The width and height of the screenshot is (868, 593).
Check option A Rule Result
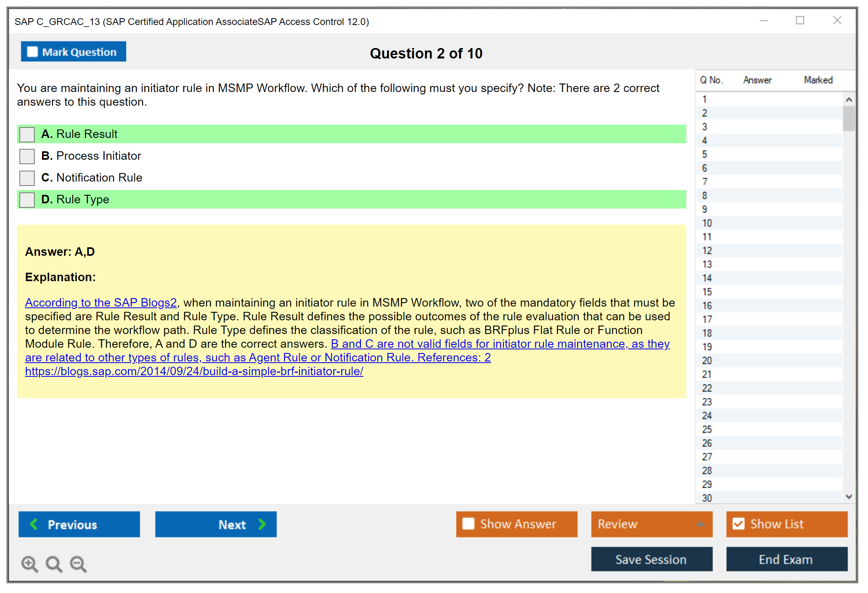[27, 134]
